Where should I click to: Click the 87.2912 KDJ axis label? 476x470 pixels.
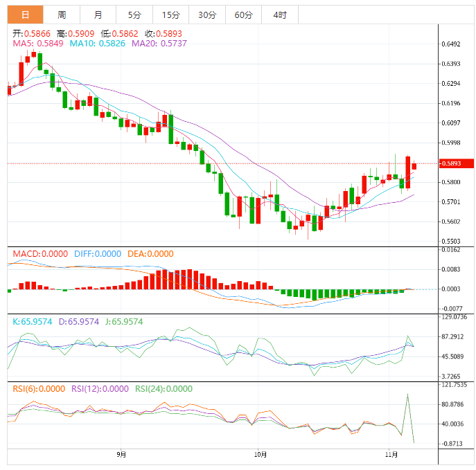[452, 337]
